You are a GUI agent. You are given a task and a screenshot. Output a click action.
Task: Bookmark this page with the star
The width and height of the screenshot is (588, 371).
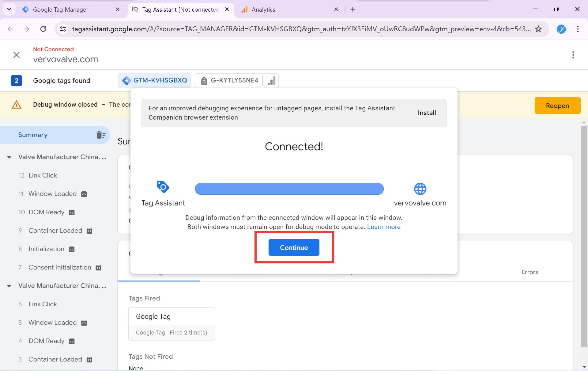(538, 29)
